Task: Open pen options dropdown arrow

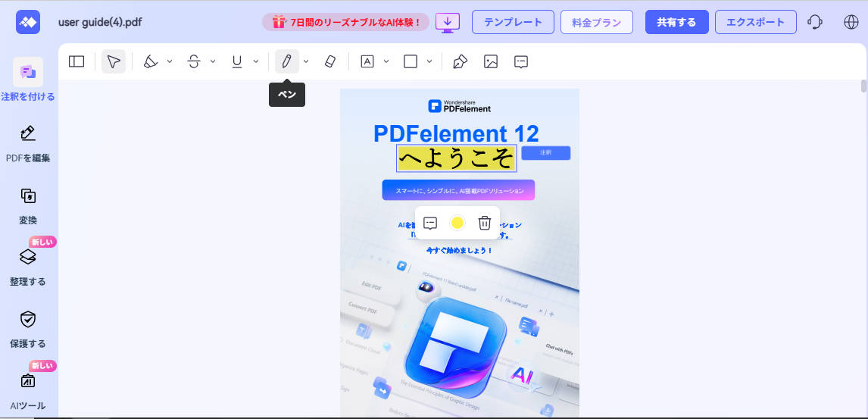Action: (x=305, y=61)
